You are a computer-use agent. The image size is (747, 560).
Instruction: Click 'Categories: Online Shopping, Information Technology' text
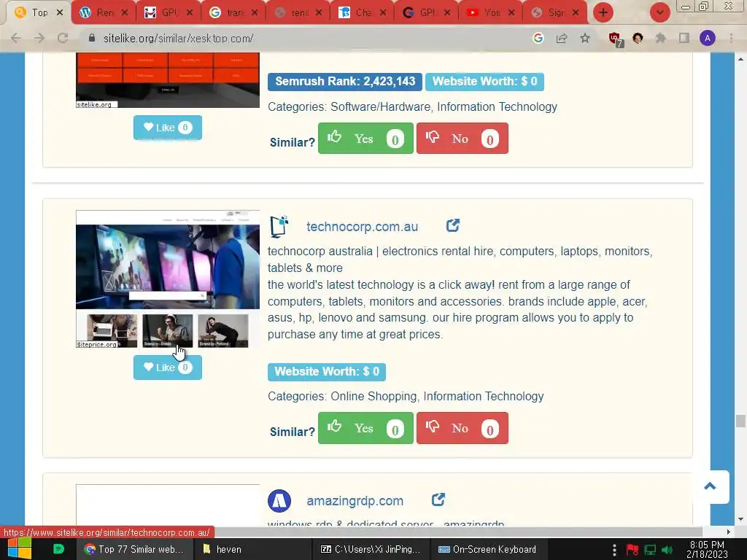coord(406,396)
